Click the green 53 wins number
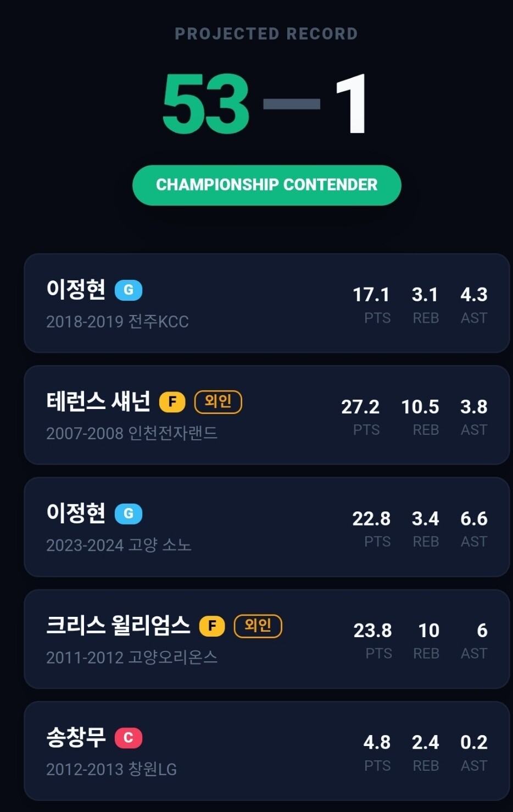The width and height of the screenshot is (513, 812). pyautogui.click(x=206, y=104)
